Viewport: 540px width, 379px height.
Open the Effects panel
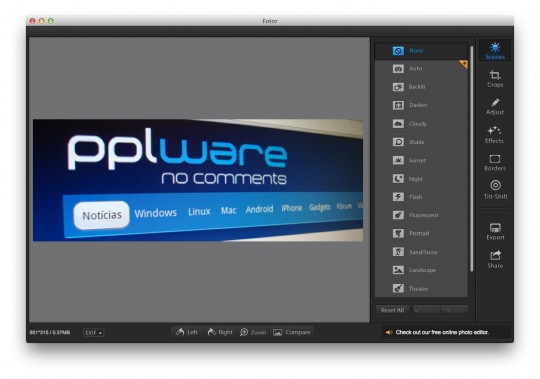point(495,135)
